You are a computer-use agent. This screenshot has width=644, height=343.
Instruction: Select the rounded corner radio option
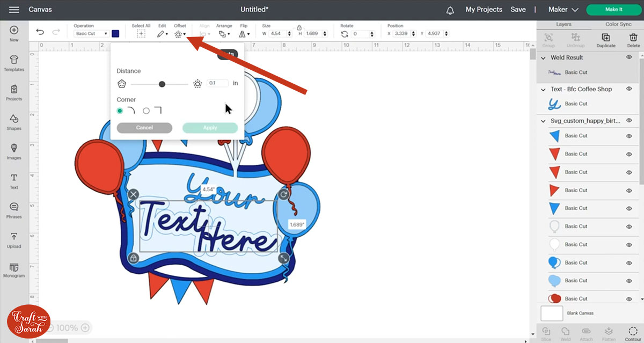(x=120, y=111)
